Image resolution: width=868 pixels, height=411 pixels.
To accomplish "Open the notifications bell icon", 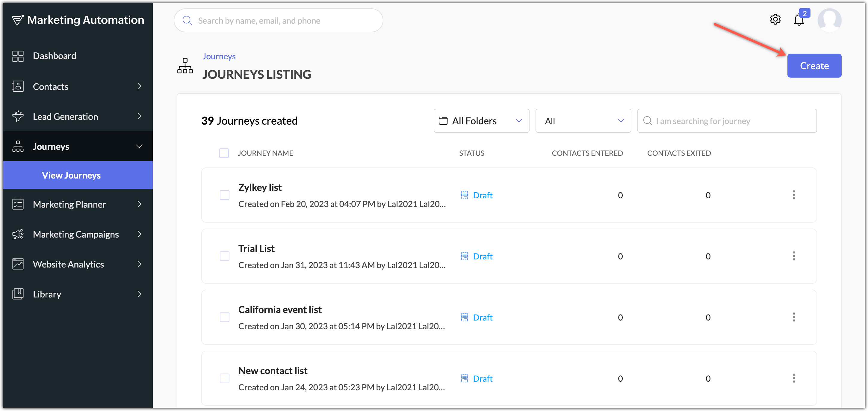I will [799, 19].
